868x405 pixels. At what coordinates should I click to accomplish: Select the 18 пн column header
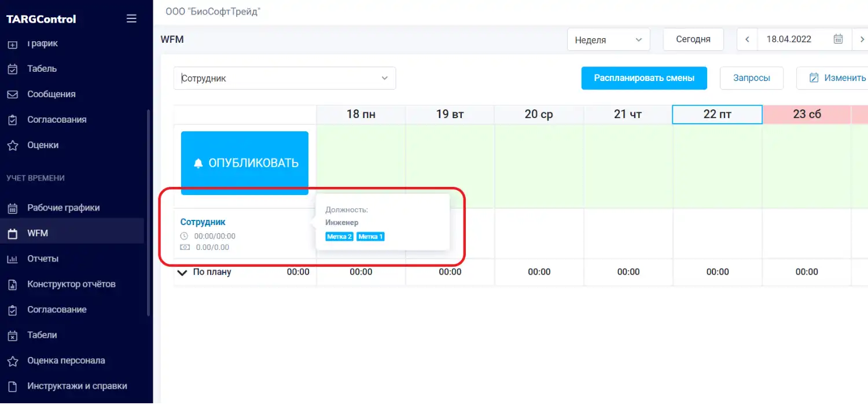click(361, 115)
